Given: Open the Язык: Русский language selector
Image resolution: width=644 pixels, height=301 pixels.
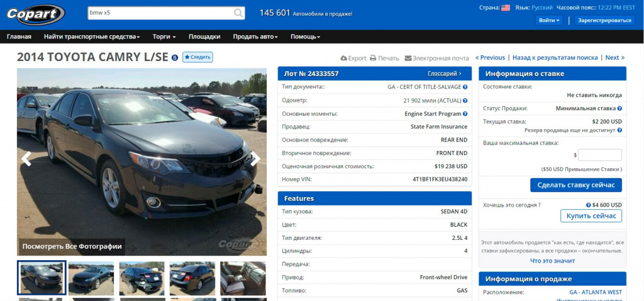Looking at the screenshot, I should click(534, 8).
